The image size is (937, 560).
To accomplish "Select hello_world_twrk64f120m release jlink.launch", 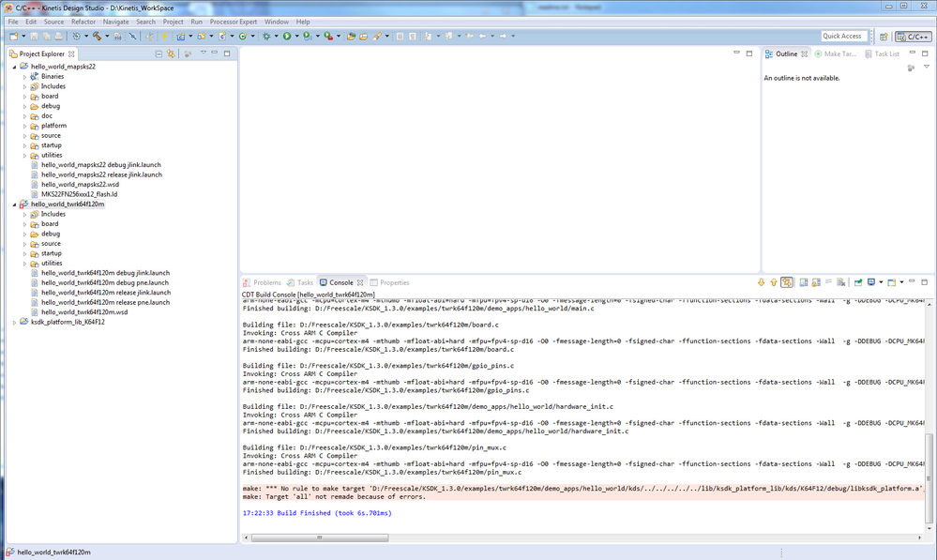I will [x=106, y=293].
